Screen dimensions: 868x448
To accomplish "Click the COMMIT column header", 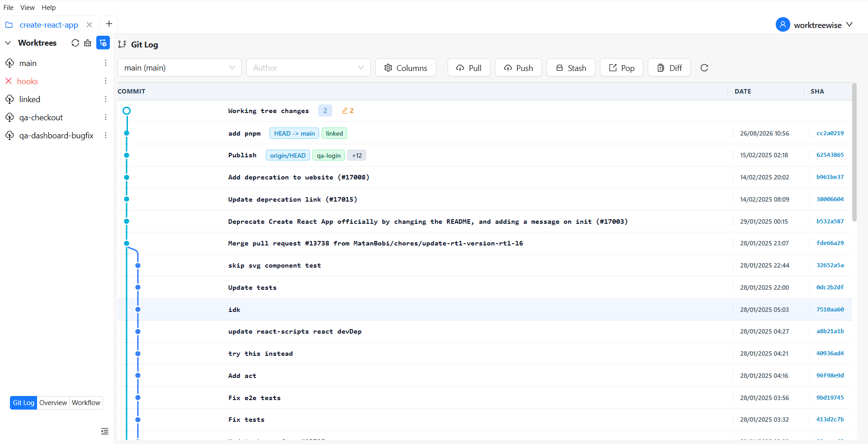I will (132, 91).
